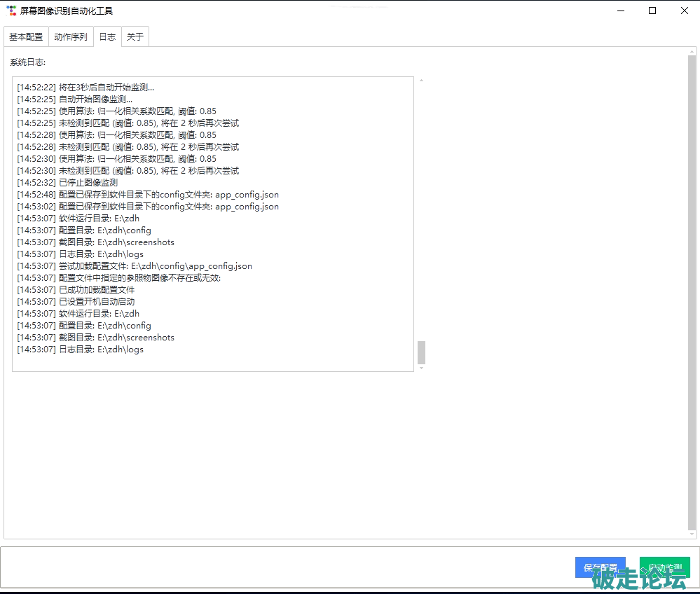Click the log box scrollbar up arrow
The height and width of the screenshot is (594, 700).
(421, 81)
